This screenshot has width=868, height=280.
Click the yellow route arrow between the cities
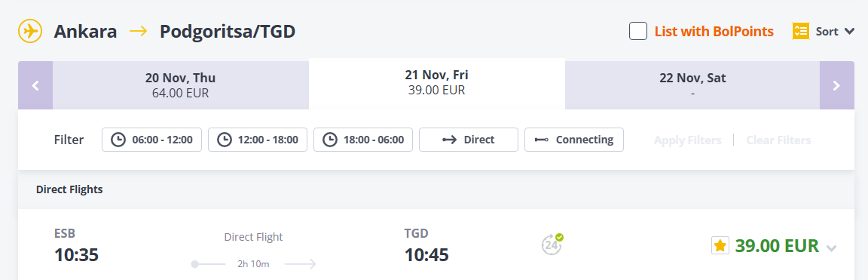pos(139,31)
